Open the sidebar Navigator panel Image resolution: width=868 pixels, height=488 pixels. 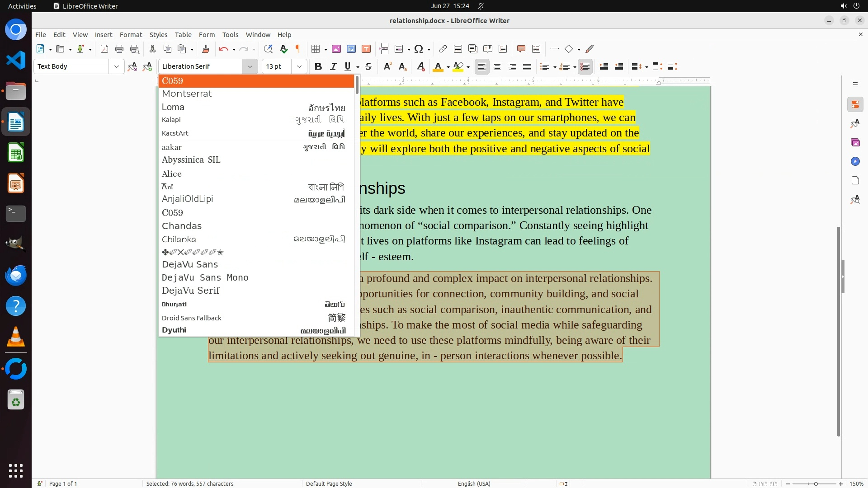pyautogui.click(x=855, y=161)
